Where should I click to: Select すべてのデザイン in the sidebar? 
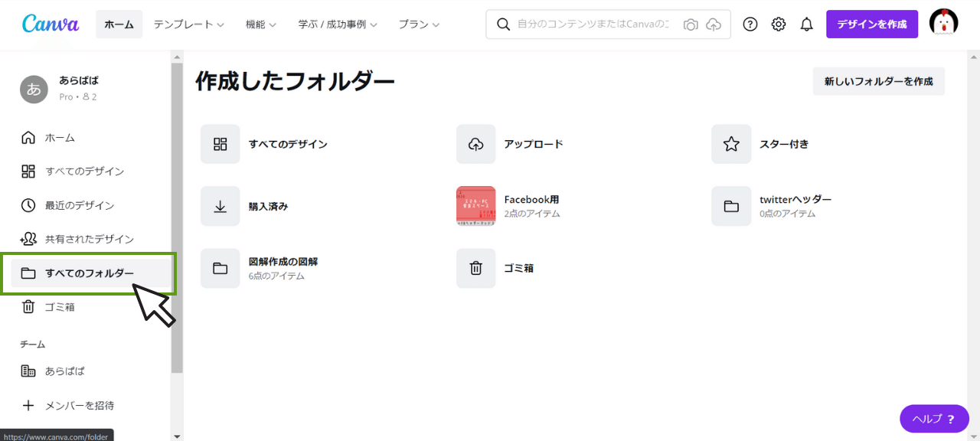tap(90, 171)
